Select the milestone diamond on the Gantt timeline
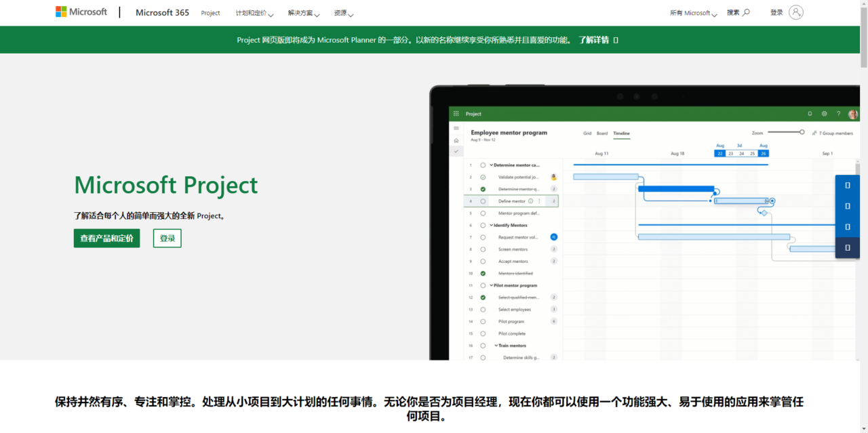The image size is (868, 433). tap(764, 213)
